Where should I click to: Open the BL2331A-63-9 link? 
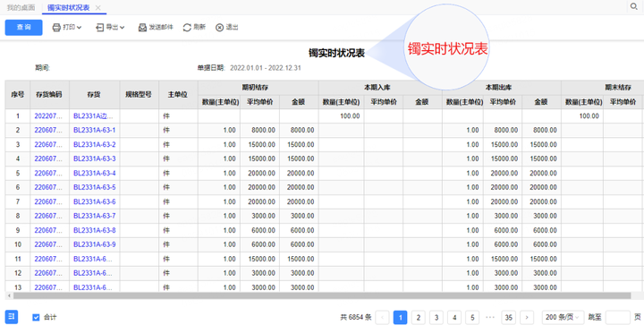(x=95, y=244)
